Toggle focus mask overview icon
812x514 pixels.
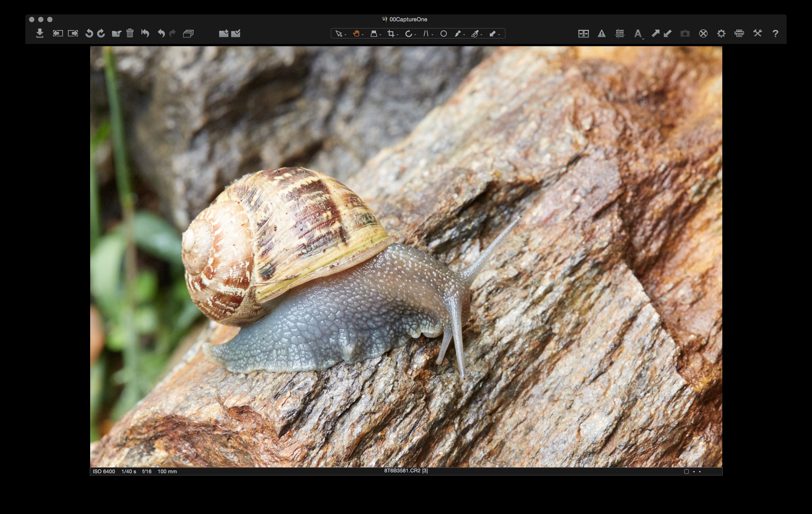[583, 34]
